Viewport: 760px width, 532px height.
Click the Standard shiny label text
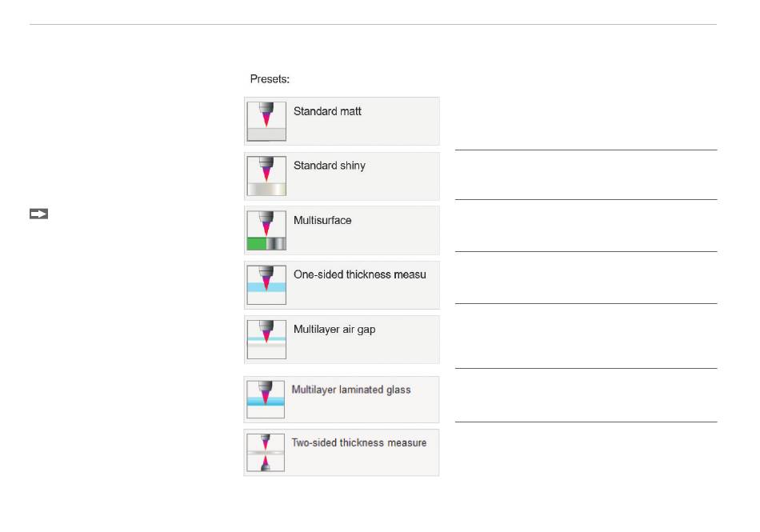tap(329, 166)
